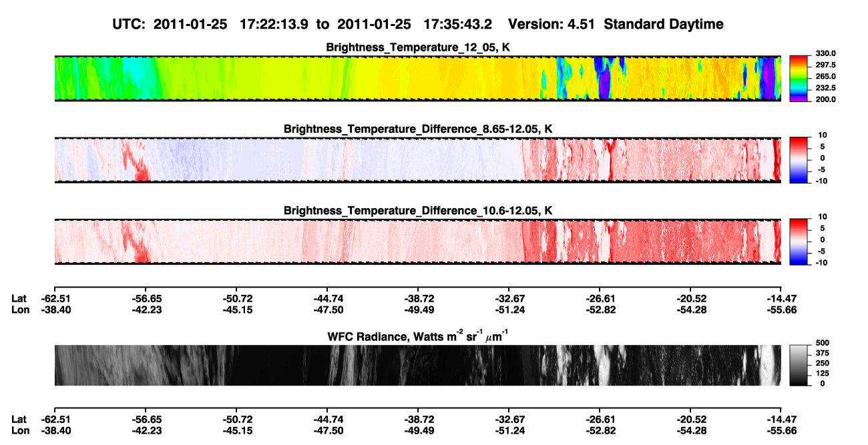The height and width of the screenshot is (445, 868).
Task: Click the end time 17:35:43.2 in the header
Action: 458,24
